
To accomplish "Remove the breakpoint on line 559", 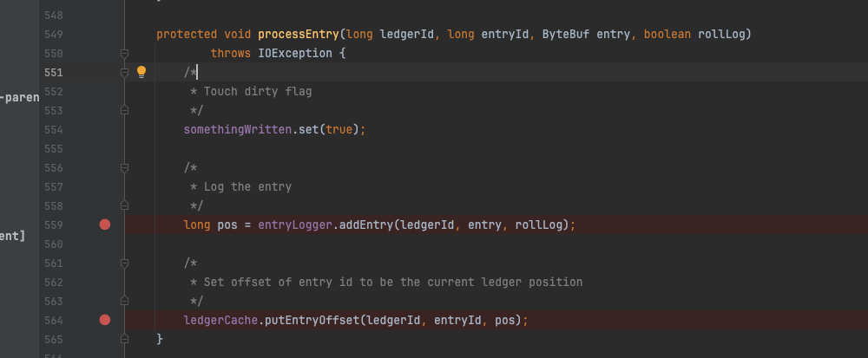I will pyautogui.click(x=105, y=225).
